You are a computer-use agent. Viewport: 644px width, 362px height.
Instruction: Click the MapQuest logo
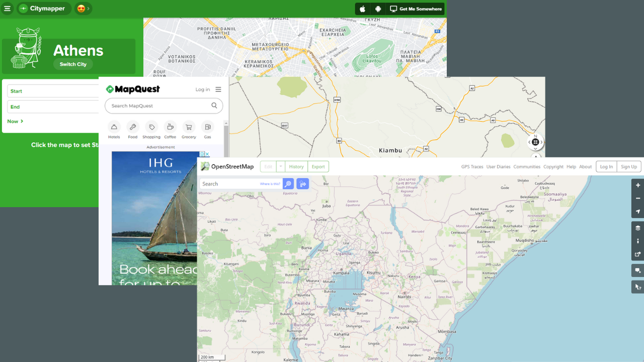(133, 89)
